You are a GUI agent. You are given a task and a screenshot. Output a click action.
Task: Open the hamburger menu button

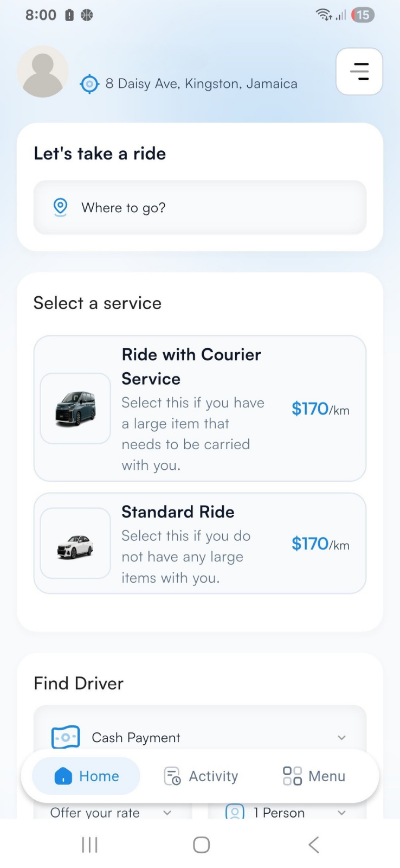pos(359,72)
